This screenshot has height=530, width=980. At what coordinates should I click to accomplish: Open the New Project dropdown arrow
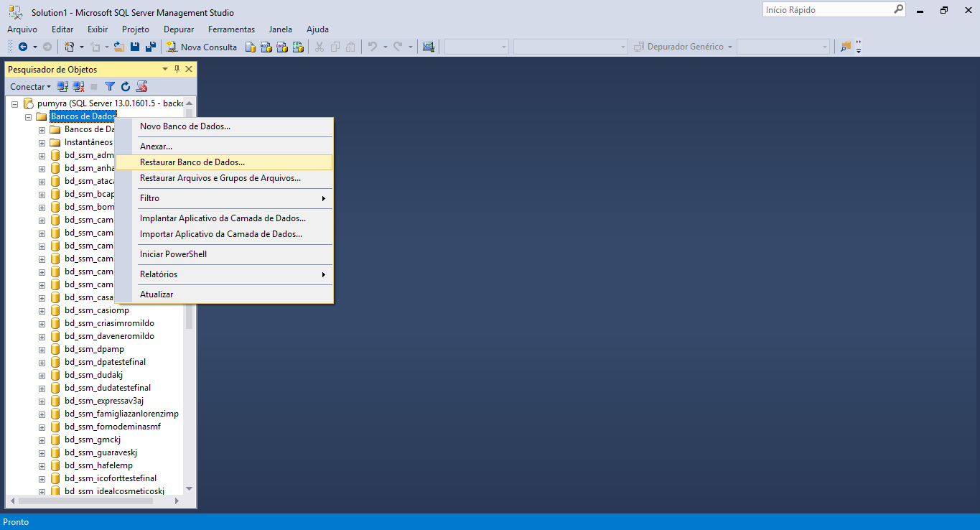(81, 47)
